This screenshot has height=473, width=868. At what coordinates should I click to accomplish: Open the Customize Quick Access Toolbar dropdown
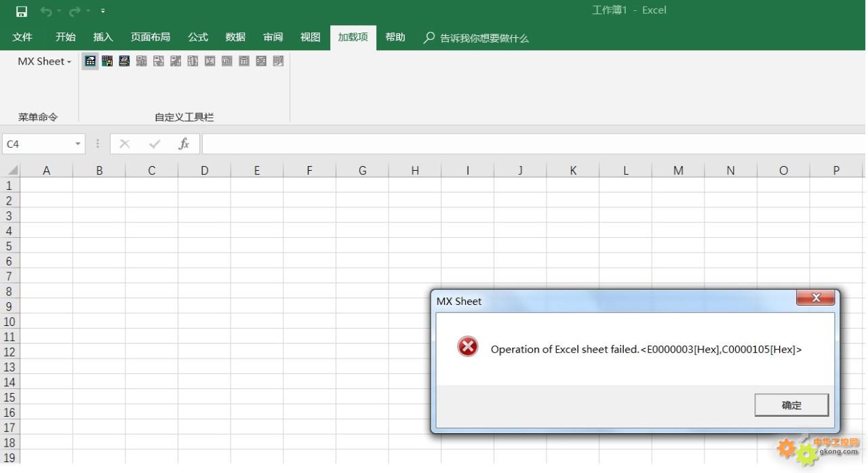(102, 12)
